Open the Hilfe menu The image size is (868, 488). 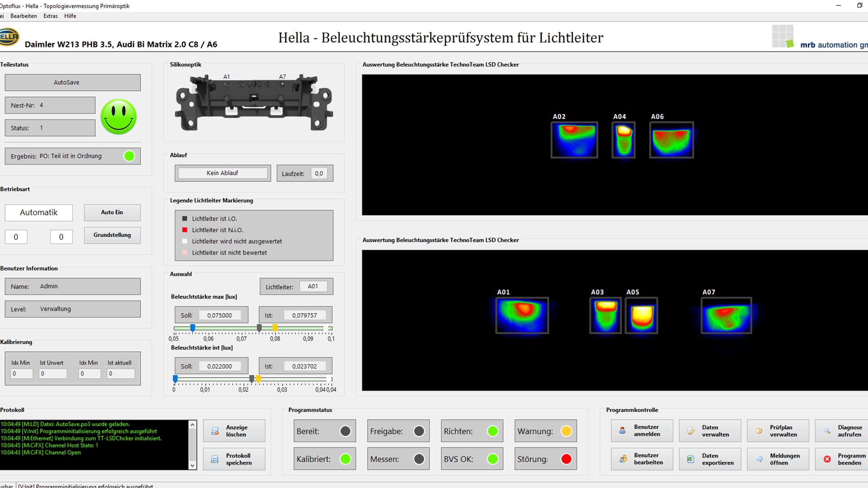tap(70, 16)
